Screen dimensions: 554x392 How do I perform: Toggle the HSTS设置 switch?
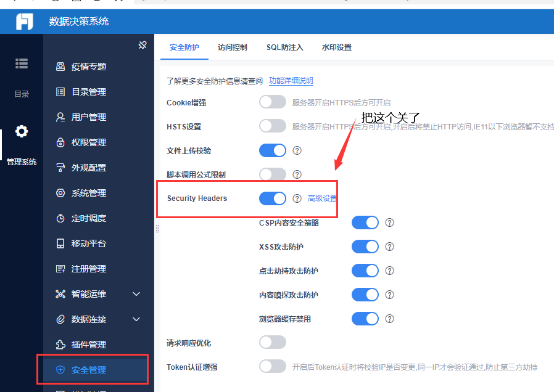coord(273,126)
